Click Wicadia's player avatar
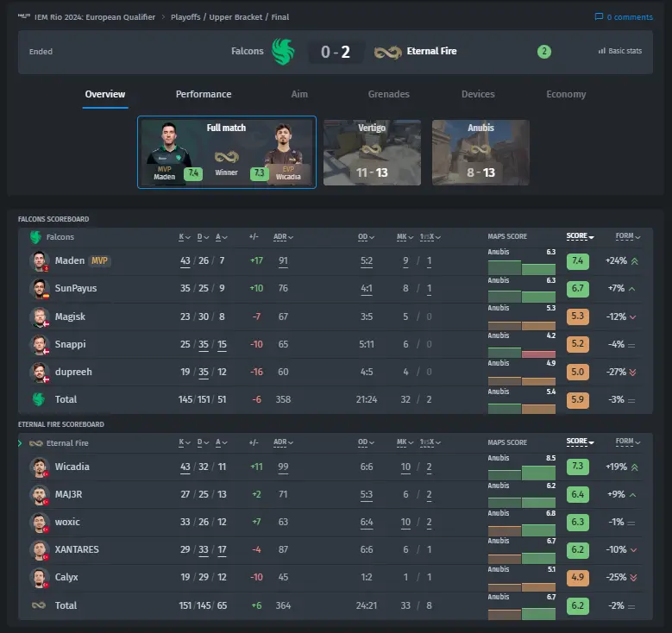Viewport: 672px width, 633px height. coord(40,467)
